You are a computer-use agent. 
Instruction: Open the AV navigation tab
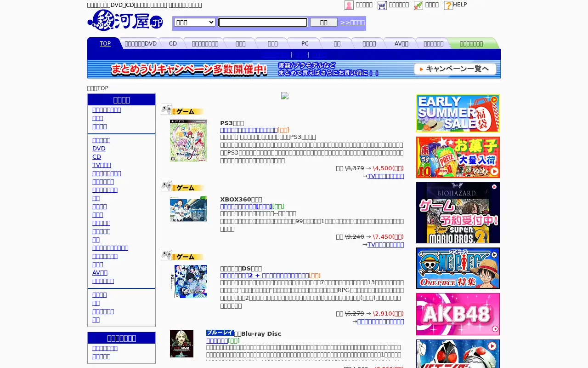[x=401, y=44]
